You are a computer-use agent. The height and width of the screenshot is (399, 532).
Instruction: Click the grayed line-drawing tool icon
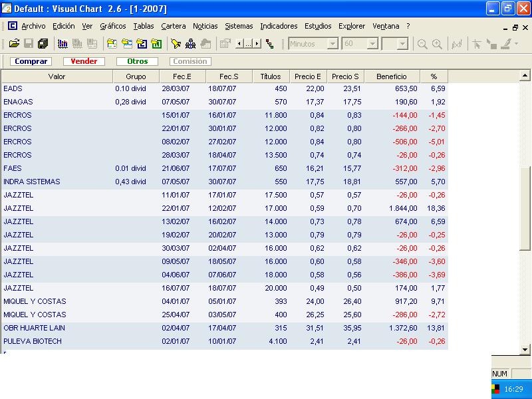coord(491,44)
